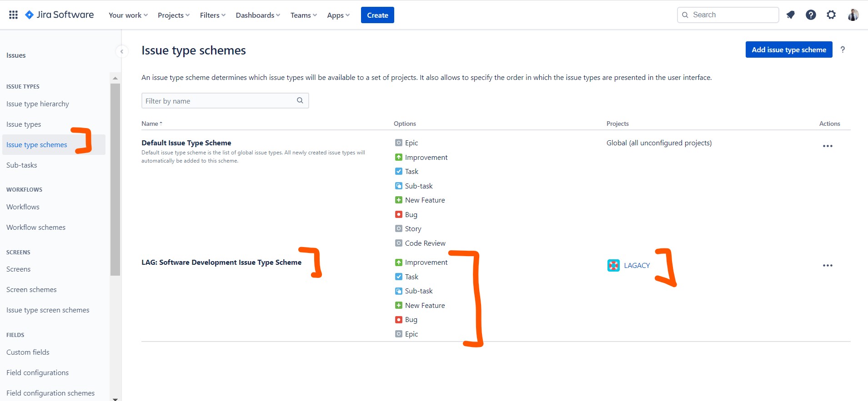Open the app switcher grid icon
Image resolution: width=868 pixels, height=401 pixels.
pyautogui.click(x=13, y=15)
